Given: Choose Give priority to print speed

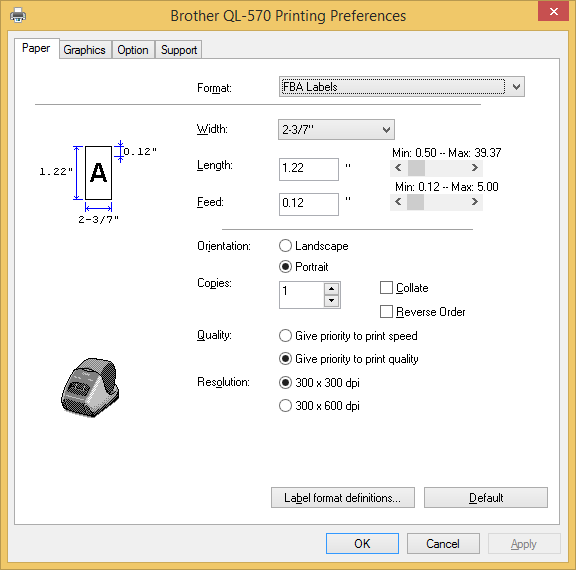Looking at the screenshot, I should coord(348,336).
